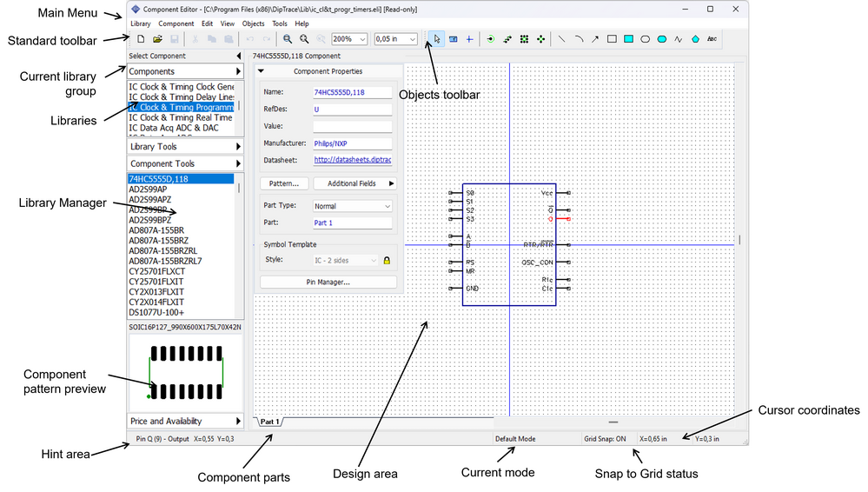The image size is (868, 492).
Task: Select component AD807A-155BRZ in list
Action: point(181,241)
